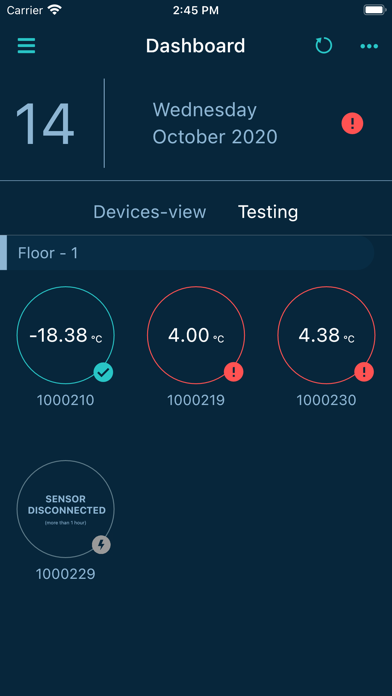Open the 4.00 °C sensor circle

196,335
